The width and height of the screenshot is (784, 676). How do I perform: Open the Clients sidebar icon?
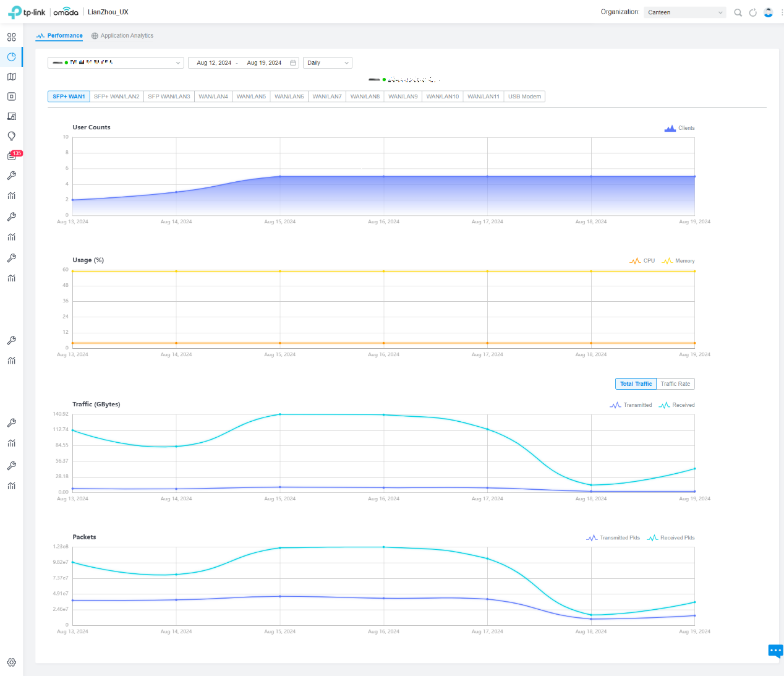pos(11,116)
